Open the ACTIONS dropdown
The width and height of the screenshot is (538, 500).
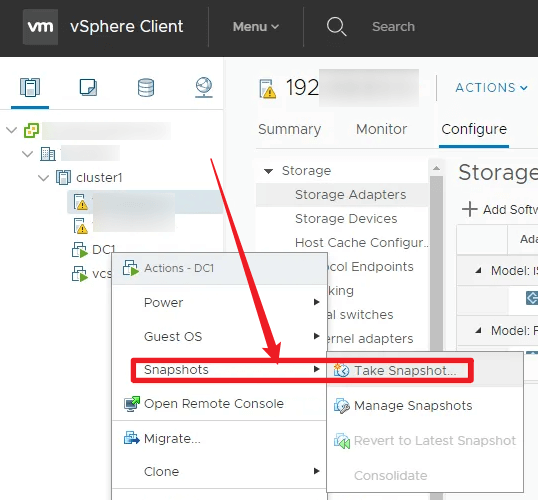[x=491, y=88]
